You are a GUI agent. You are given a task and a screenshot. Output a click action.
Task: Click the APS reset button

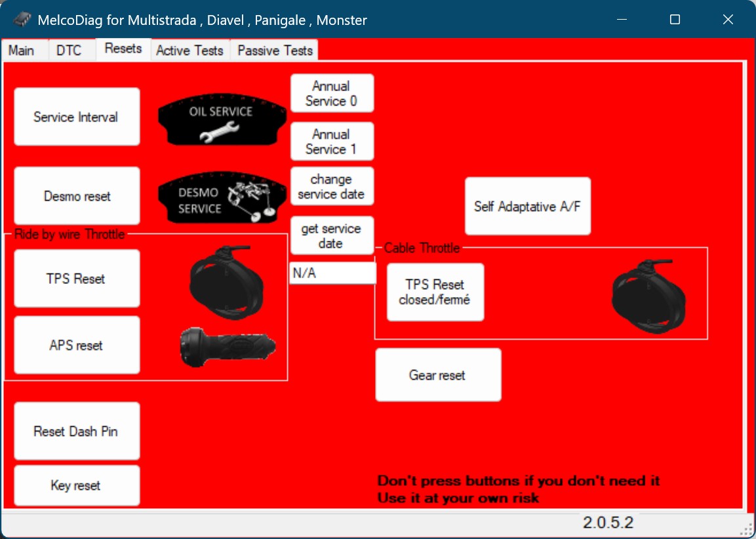[x=77, y=345]
